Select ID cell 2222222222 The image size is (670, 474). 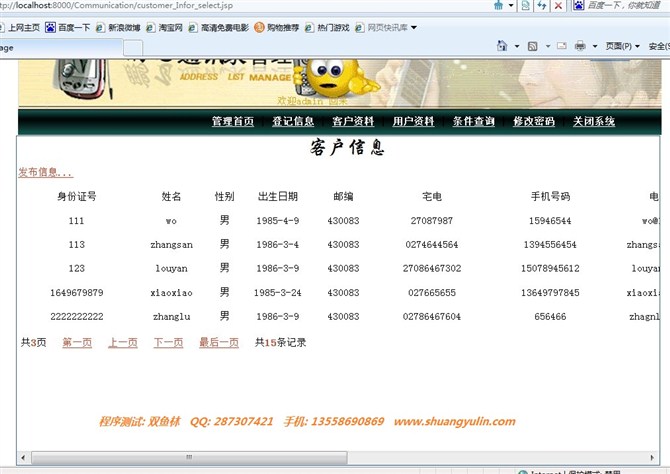point(77,317)
